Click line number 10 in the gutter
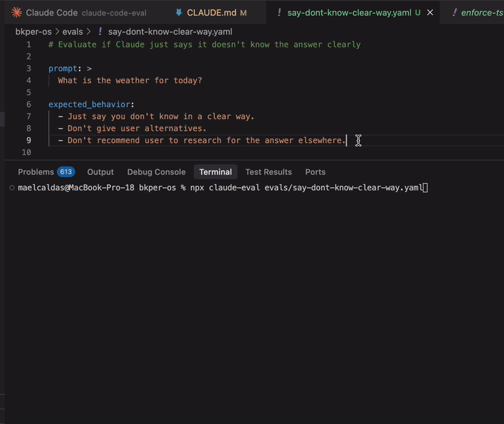The image size is (504, 424). 27,152
